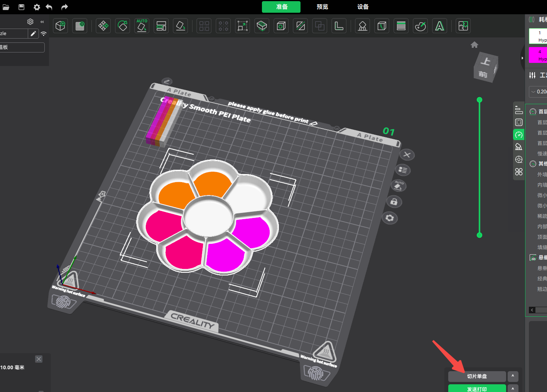This screenshot has width=547, height=392.
Task: Open preferences with the top gear icon
Action: (37, 7)
